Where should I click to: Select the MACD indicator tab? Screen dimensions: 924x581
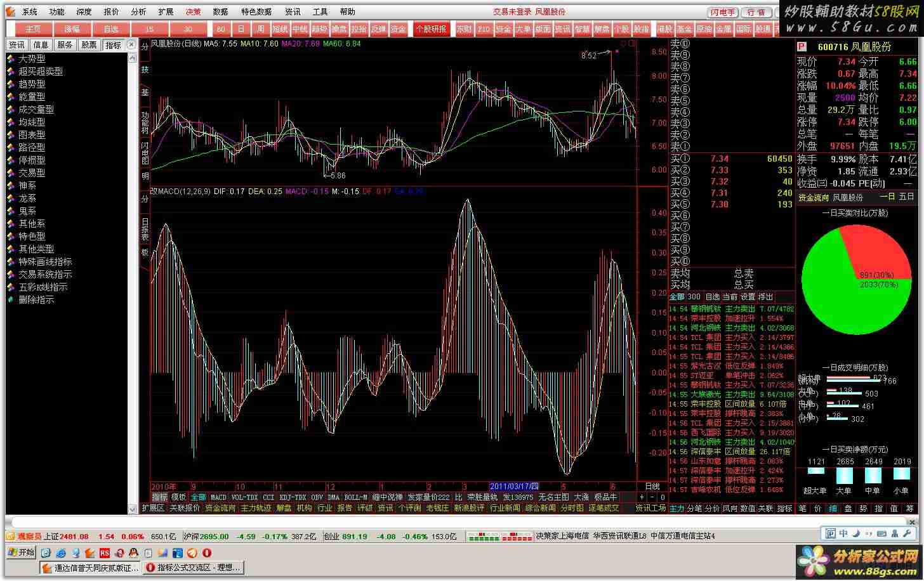point(218,497)
